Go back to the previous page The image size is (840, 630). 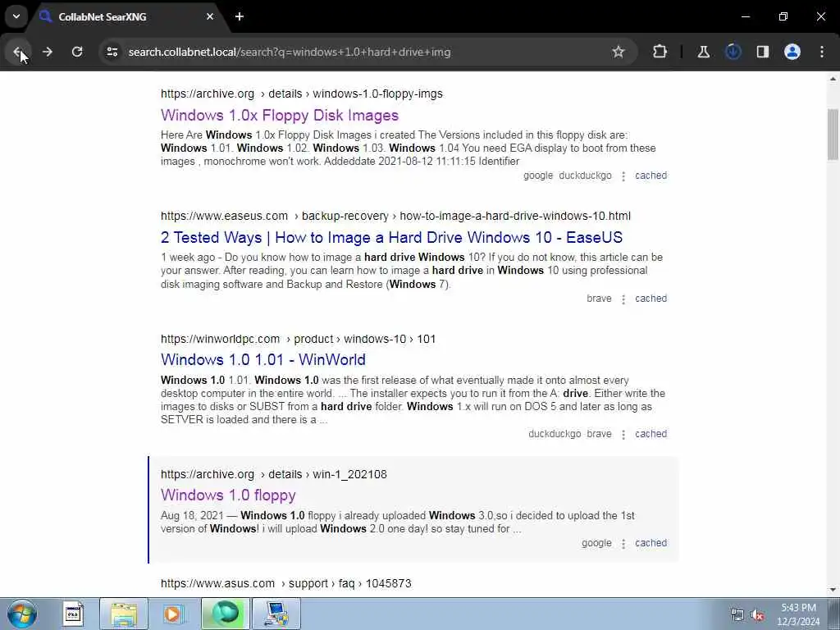pyautogui.click(x=17, y=52)
